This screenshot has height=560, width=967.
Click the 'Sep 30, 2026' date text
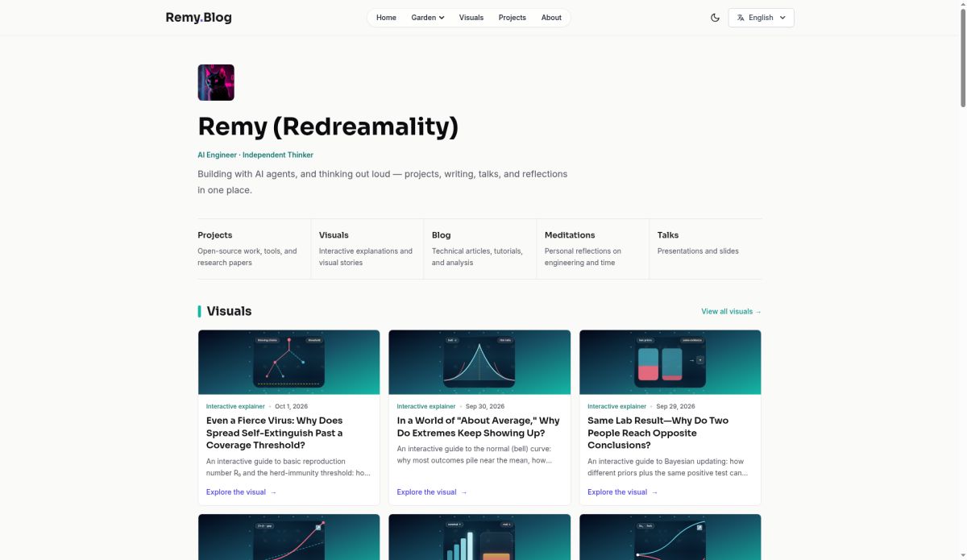click(484, 406)
